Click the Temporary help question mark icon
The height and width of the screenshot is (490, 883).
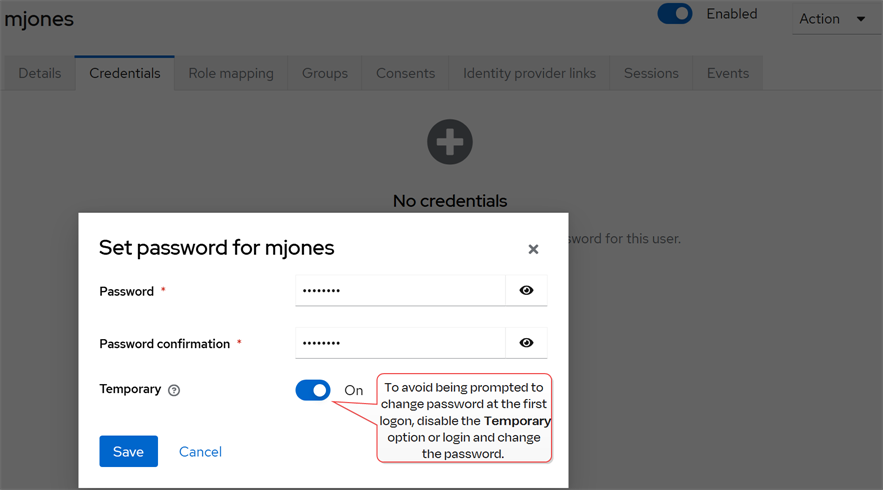[x=174, y=390]
